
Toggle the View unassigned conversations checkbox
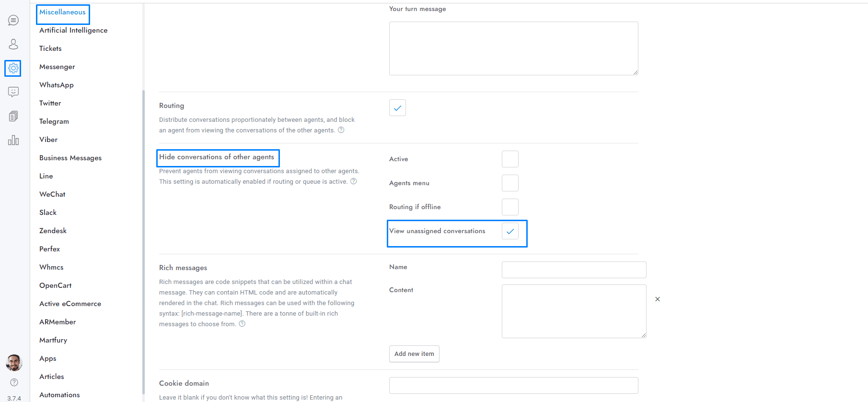tap(510, 231)
